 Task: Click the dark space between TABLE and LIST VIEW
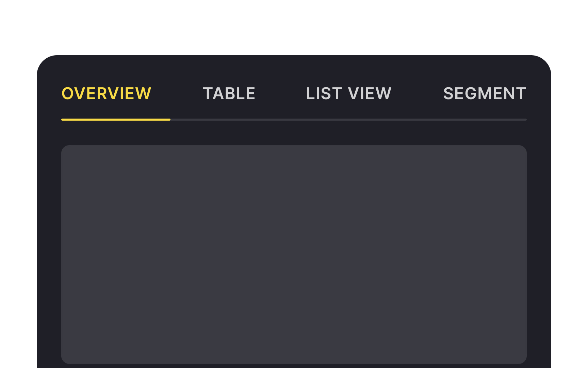pos(281,93)
